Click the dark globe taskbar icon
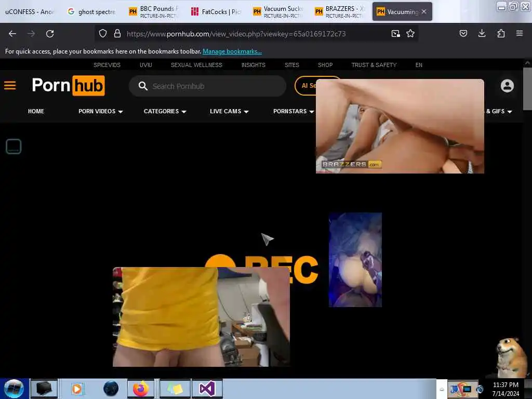This screenshot has height=399, width=532. pos(111,389)
